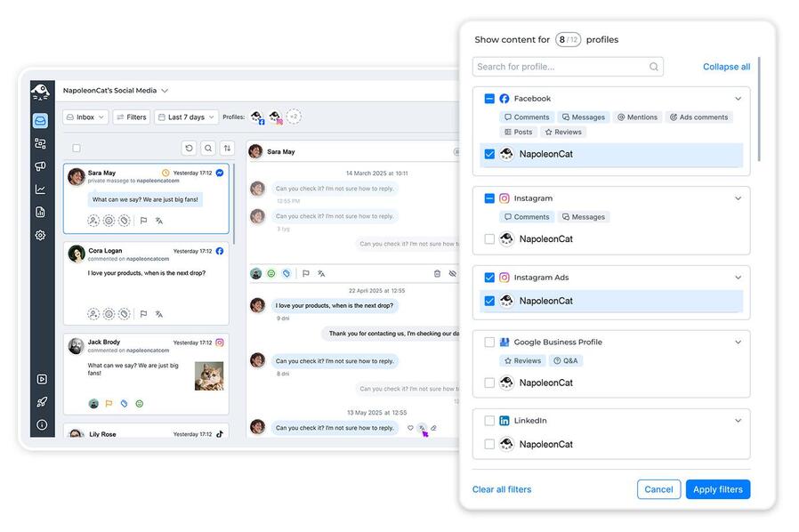Image resolution: width=799 pixels, height=532 pixels.
Task: Click the yellow flag on Jack Brody card
Action: click(109, 404)
